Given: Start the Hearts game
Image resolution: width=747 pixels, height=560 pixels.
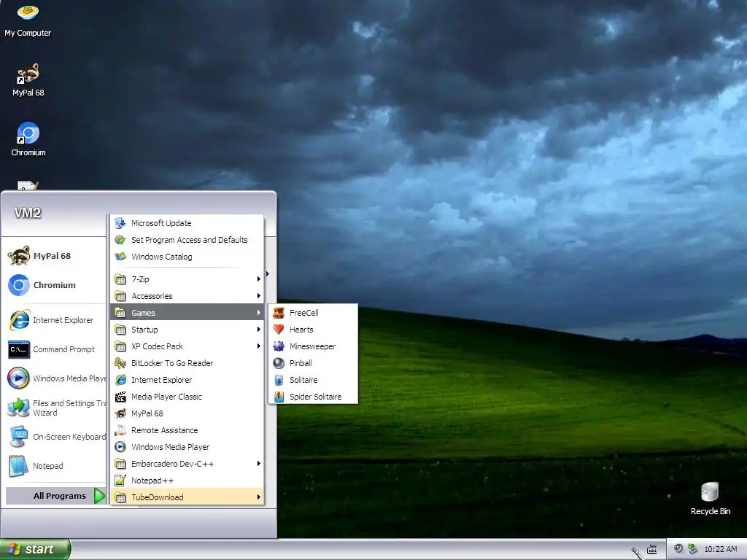Looking at the screenshot, I should coord(313,330).
